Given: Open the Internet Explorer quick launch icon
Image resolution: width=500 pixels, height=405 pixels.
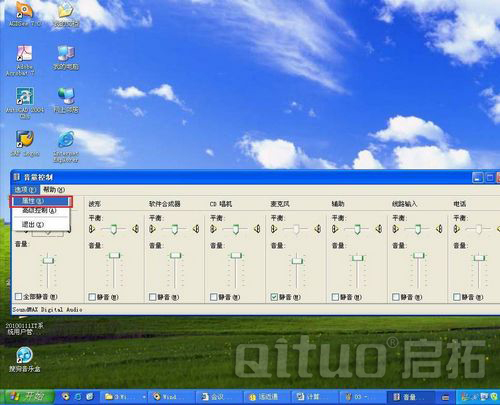Looking at the screenshot, I should pos(78,397).
